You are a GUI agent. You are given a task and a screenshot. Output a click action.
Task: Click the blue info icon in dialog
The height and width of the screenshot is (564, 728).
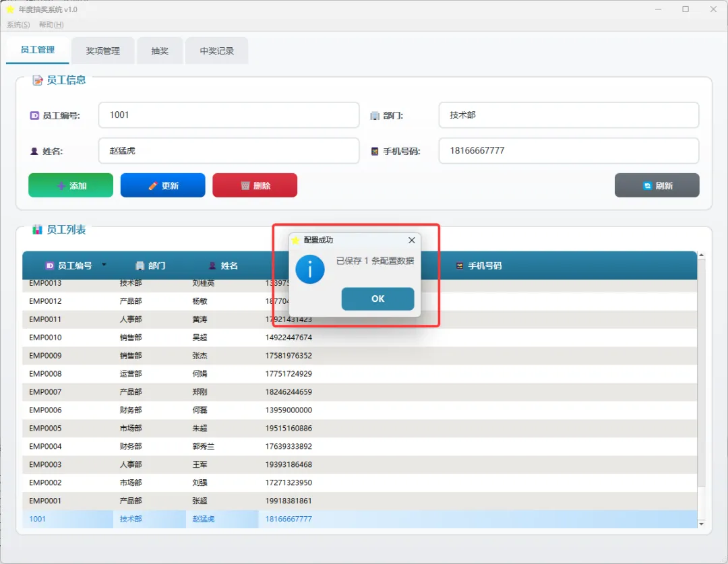(309, 270)
